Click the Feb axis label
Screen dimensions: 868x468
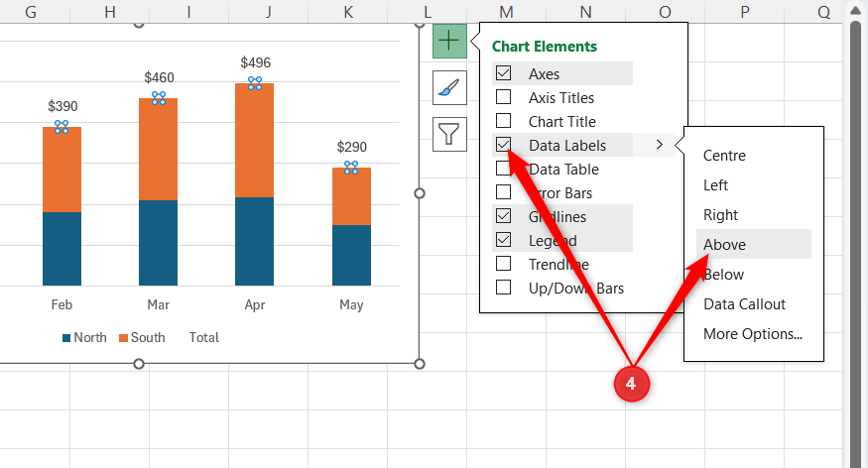tap(62, 304)
